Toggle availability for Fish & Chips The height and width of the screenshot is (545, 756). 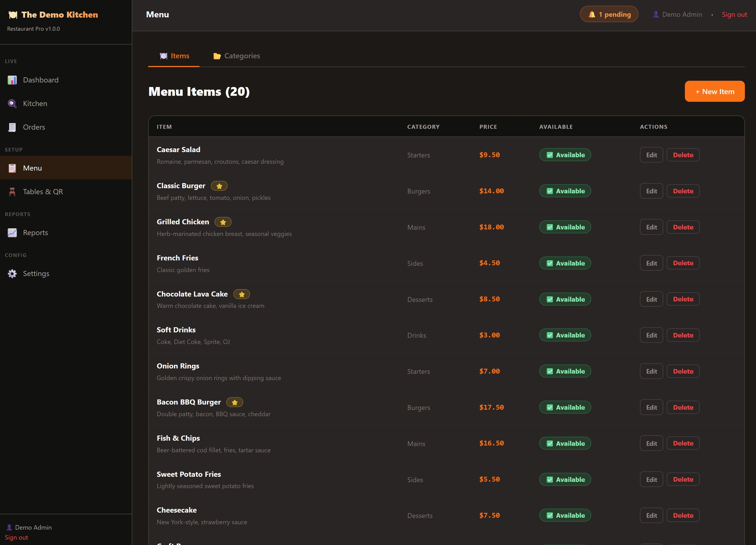click(x=565, y=444)
